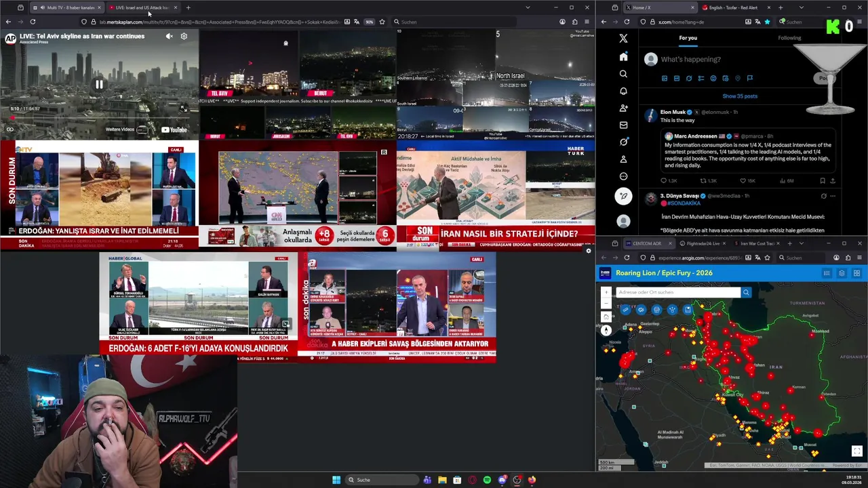Open the grid widget icon in ArcGIS header
Image resolution: width=868 pixels, height=488 pixels.
tap(856, 273)
